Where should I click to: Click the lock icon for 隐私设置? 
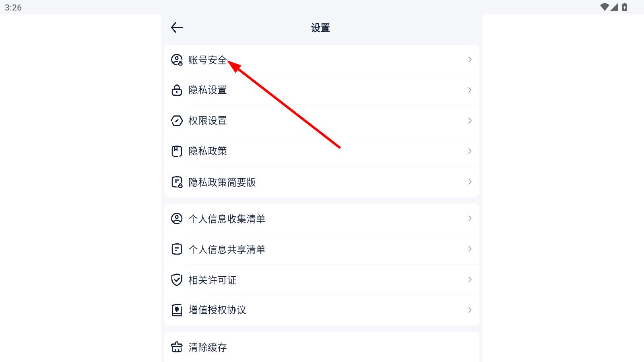pyautogui.click(x=177, y=90)
